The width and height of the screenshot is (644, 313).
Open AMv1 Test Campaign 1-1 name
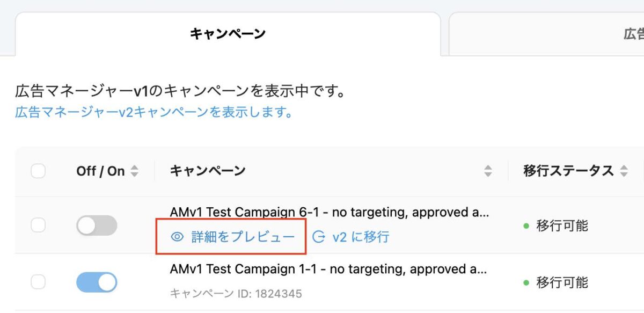pyautogui.click(x=330, y=269)
